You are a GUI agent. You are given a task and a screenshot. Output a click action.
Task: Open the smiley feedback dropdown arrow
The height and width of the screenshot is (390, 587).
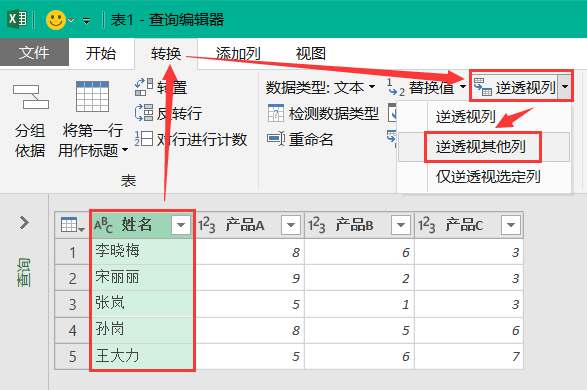pyautogui.click(x=71, y=20)
